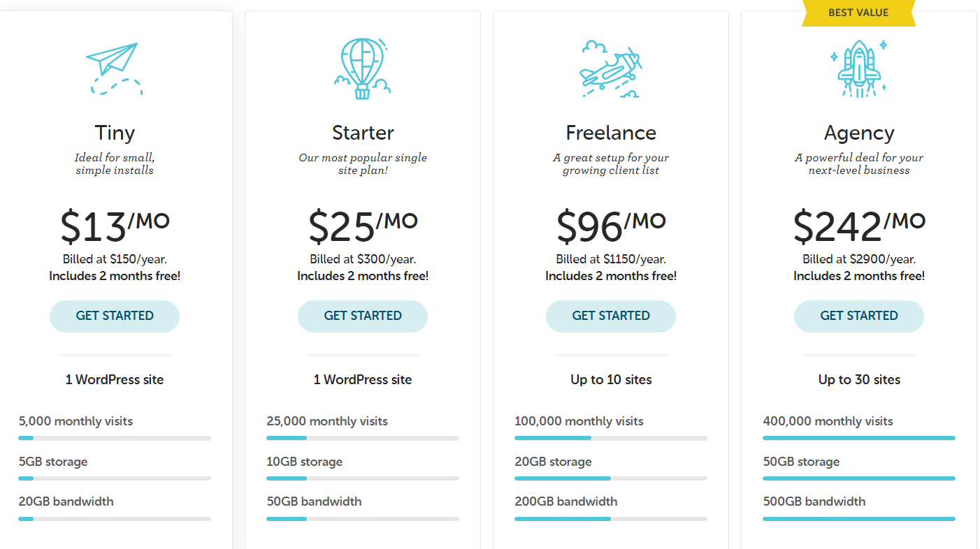Screen dimensions: 980x549
Task: Select the Tiny plan heading
Action: point(115,133)
